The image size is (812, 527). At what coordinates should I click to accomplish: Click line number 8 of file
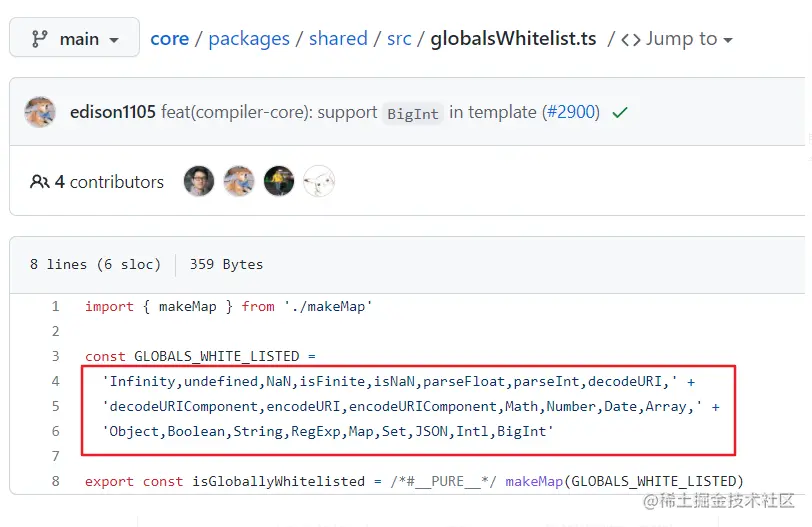[x=56, y=481]
